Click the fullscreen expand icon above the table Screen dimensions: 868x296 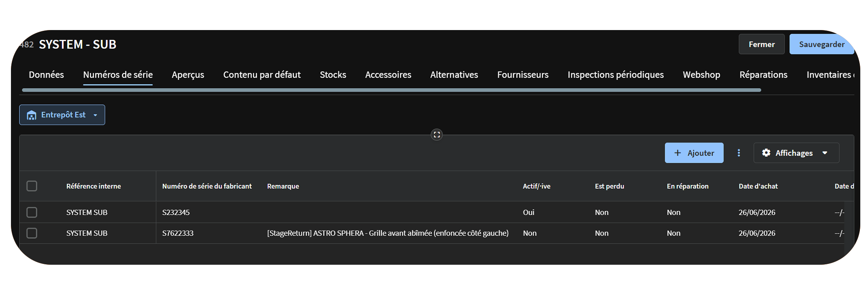pos(437,135)
